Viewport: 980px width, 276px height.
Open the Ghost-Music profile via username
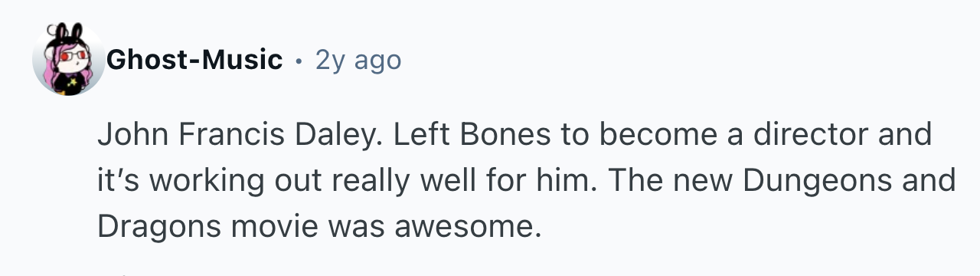point(195,59)
